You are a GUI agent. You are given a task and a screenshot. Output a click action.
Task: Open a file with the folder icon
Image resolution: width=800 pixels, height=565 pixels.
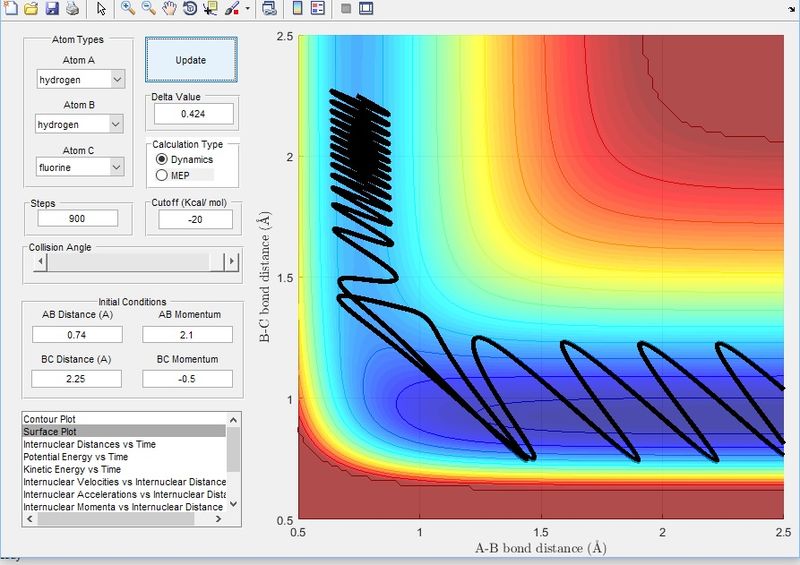click(31, 8)
